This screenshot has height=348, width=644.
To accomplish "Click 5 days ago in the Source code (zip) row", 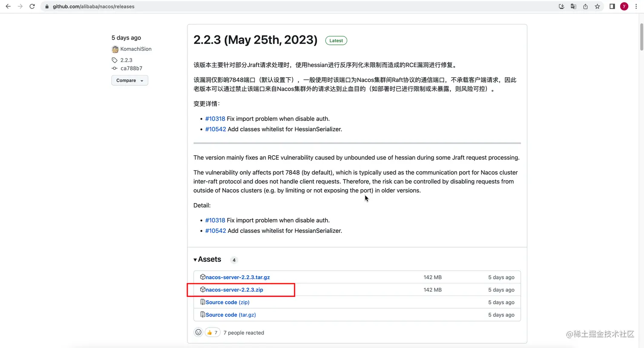I will pyautogui.click(x=501, y=302).
